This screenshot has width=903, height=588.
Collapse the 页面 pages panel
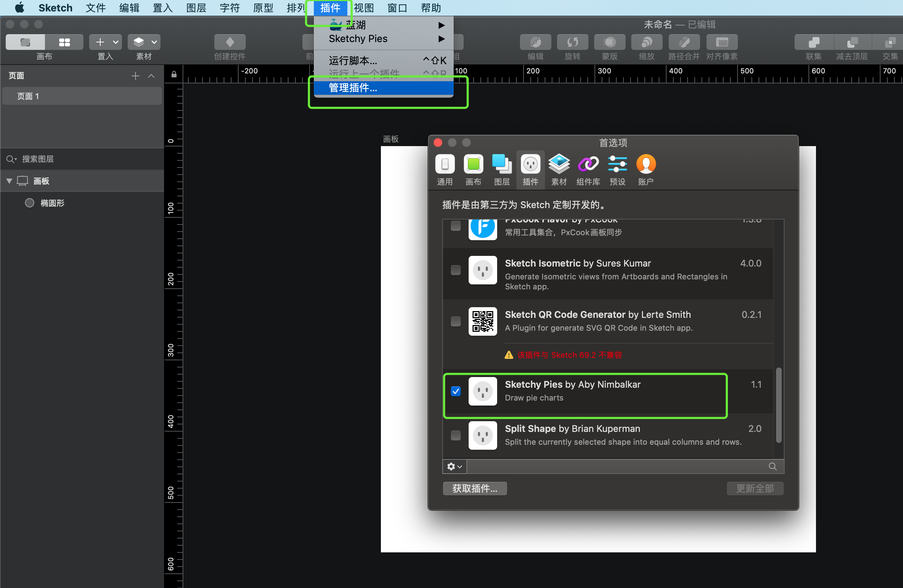click(x=151, y=76)
